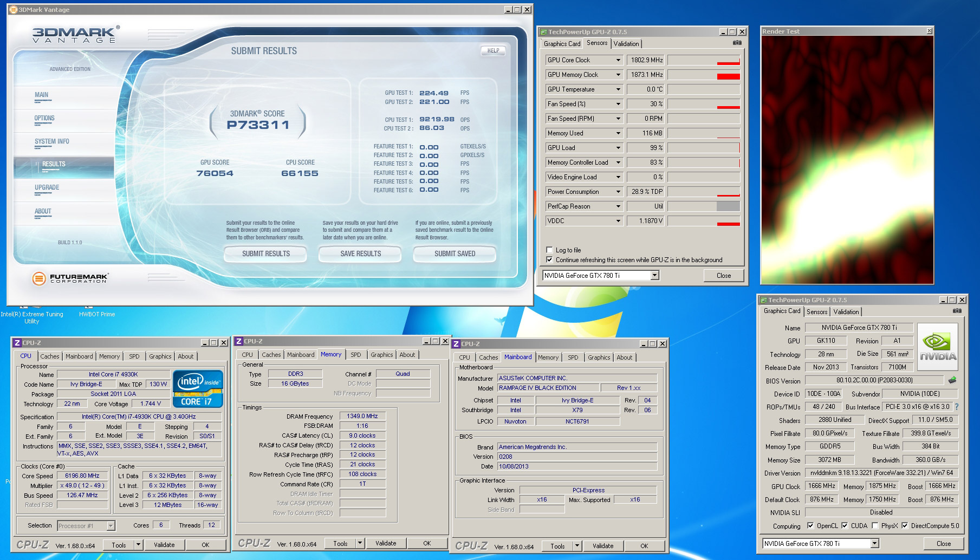Open the GPU Core Clock sensor dropdown
Image resolution: width=980 pixels, height=560 pixels.
pos(618,60)
